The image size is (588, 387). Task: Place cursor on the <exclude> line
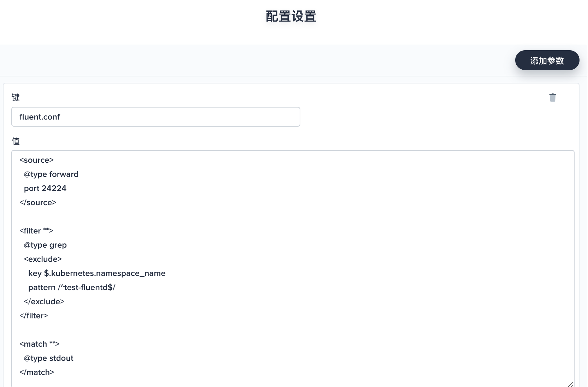tap(43, 259)
